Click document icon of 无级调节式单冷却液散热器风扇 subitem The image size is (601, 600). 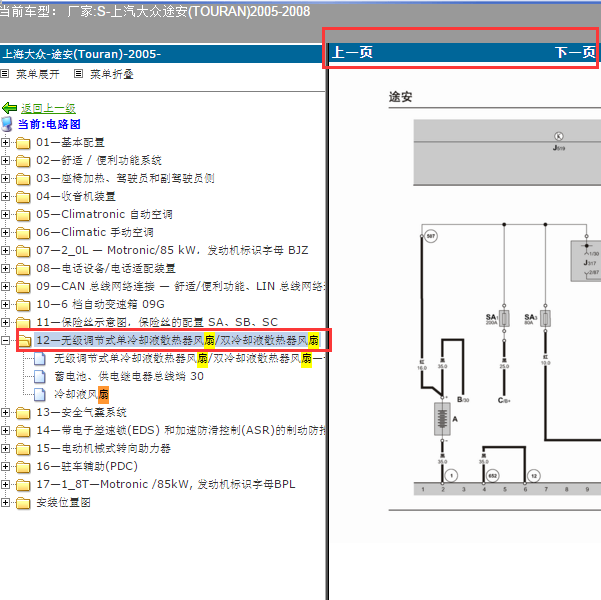click(40, 359)
